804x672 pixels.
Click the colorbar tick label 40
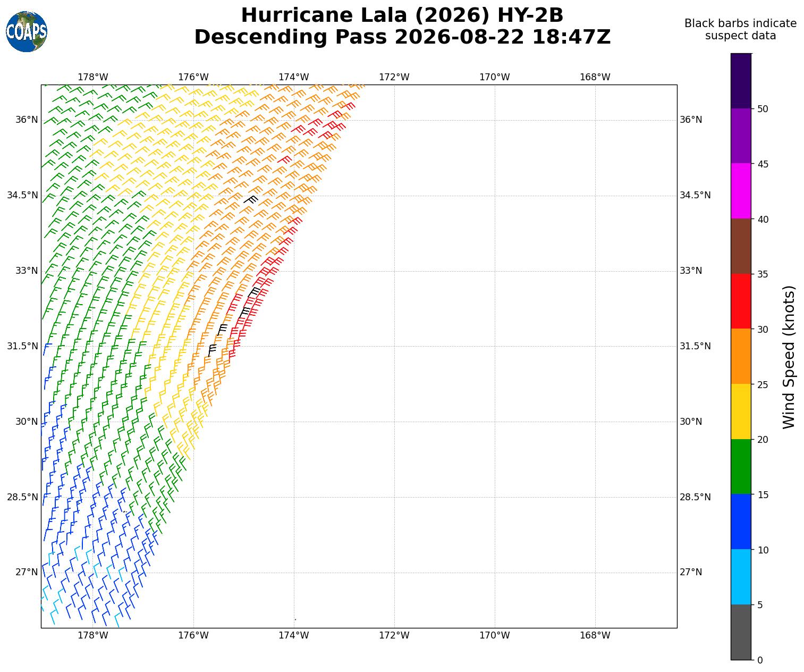pos(763,220)
